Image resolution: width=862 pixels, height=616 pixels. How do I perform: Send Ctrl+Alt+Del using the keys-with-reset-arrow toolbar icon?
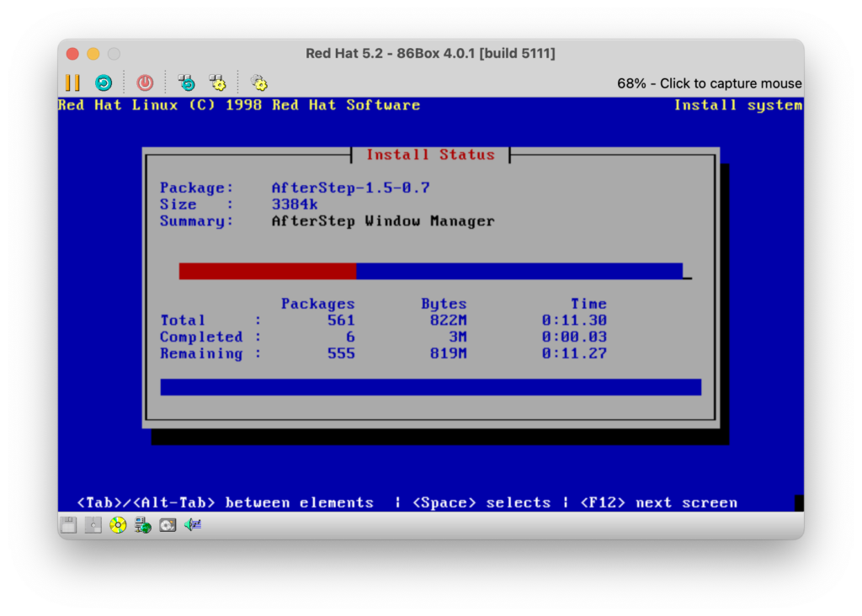187,83
